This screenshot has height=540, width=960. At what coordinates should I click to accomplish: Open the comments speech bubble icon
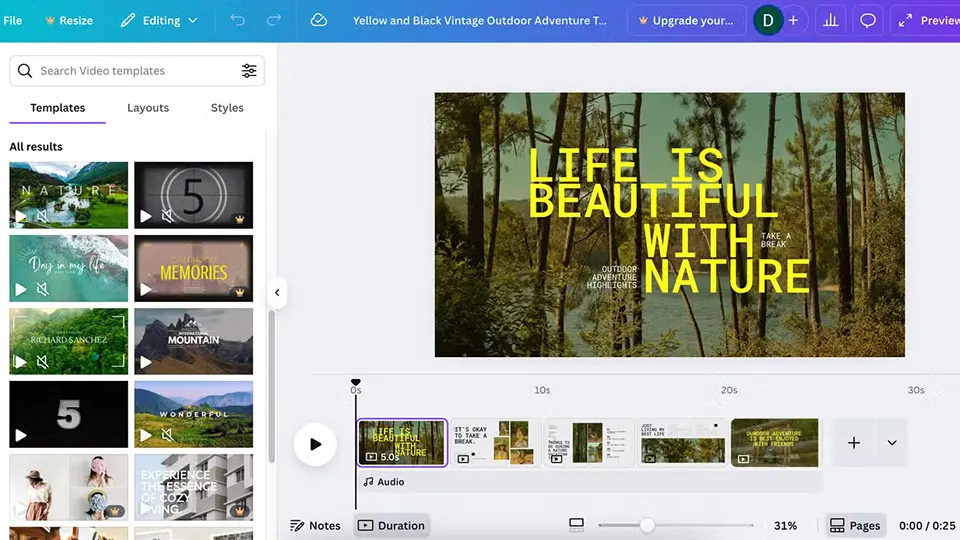coord(868,20)
